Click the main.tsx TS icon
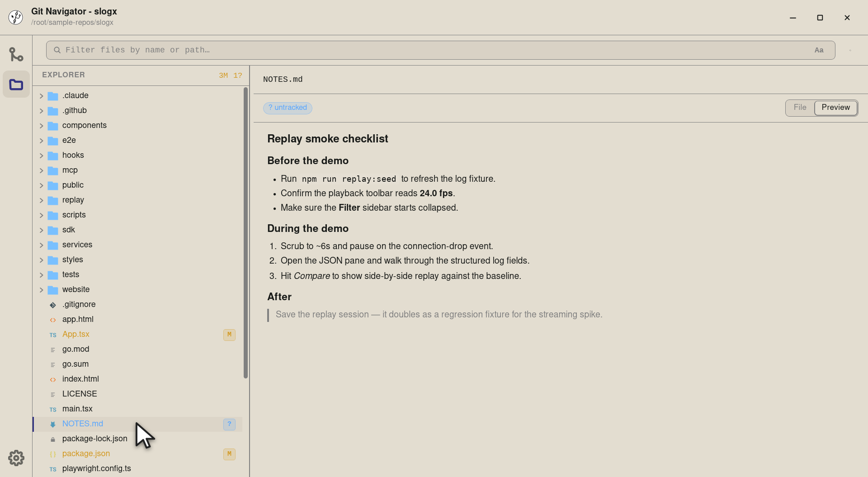 (x=53, y=409)
